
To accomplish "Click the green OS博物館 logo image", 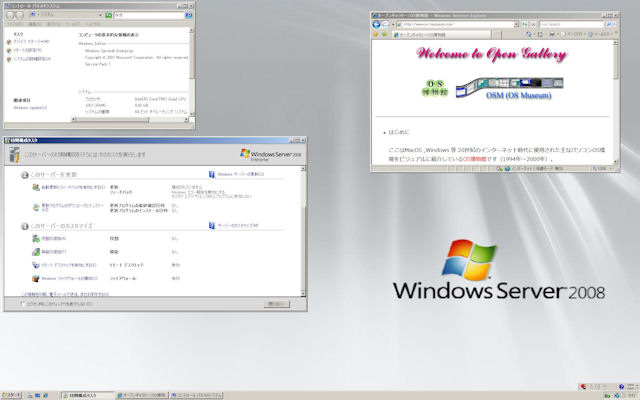I will point(435,88).
